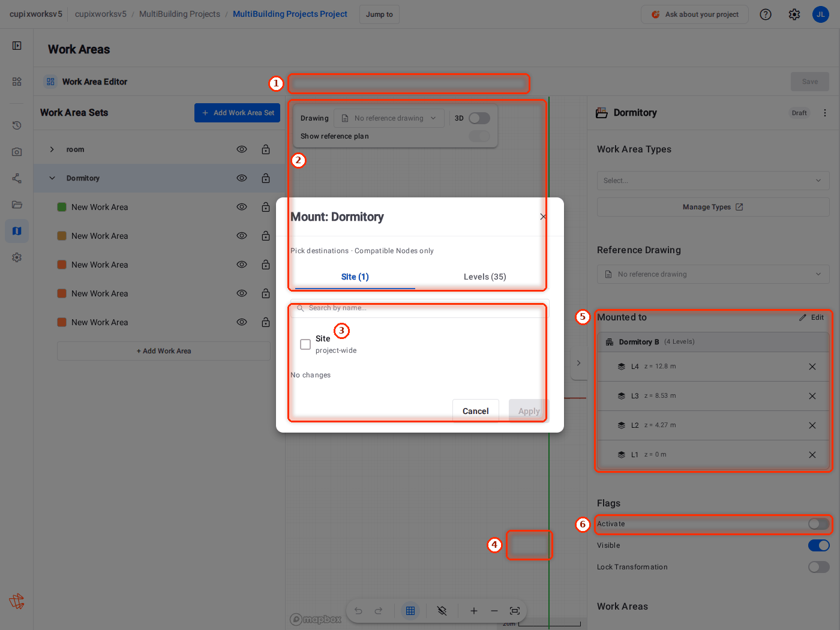Toggle the grid icon in map toolbar
The width and height of the screenshot is (840, 630).
[410, 611]
